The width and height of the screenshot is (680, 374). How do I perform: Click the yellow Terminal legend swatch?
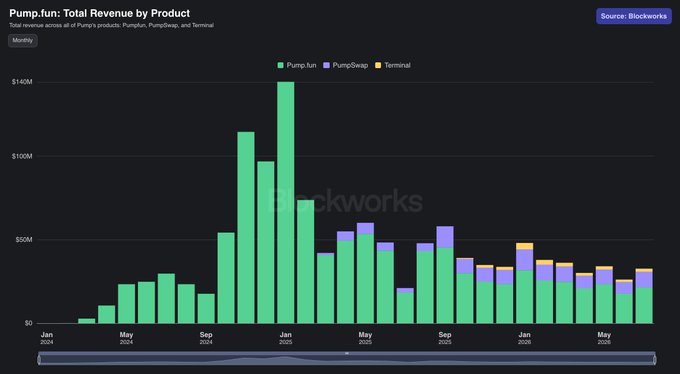(378, 66)
